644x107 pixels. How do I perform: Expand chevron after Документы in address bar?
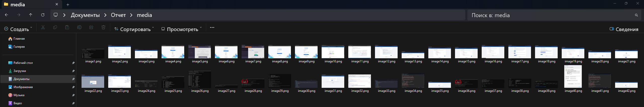tap(105, 15)
